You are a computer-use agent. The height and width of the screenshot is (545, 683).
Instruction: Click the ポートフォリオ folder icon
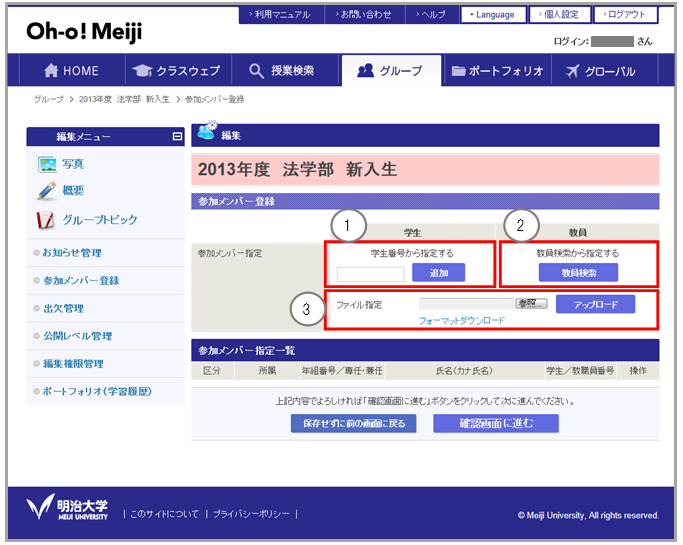click(x=458, y=71)
